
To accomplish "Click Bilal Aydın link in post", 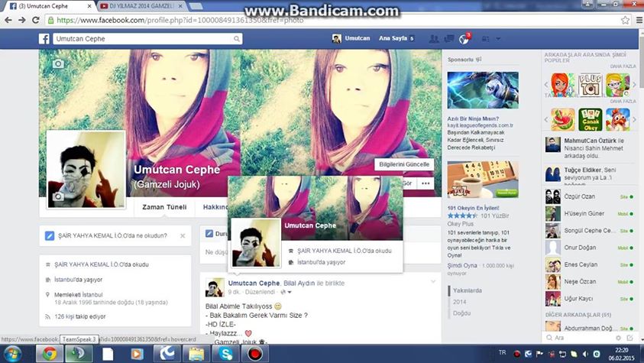I will [x=299, y=283].
